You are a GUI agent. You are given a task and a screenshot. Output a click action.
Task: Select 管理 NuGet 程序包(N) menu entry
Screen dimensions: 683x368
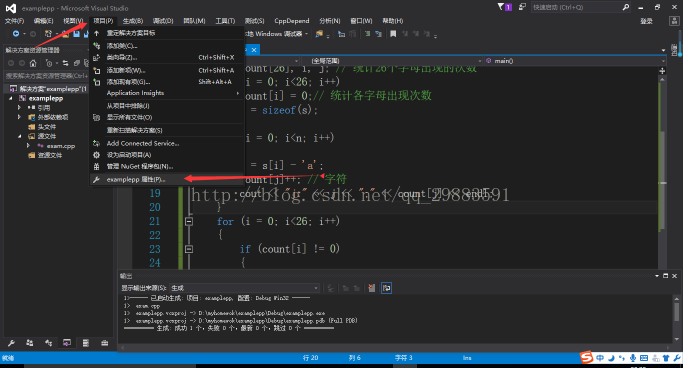[x=167, y=166]
